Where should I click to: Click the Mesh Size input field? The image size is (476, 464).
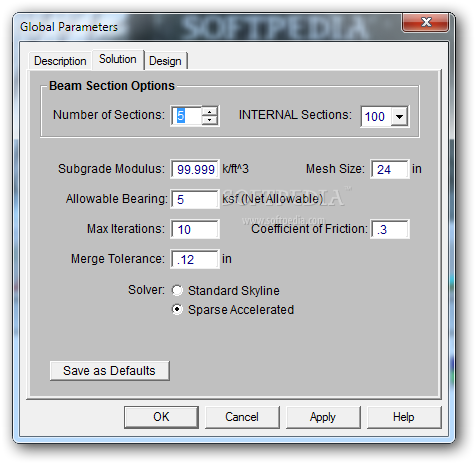(389, 169)
